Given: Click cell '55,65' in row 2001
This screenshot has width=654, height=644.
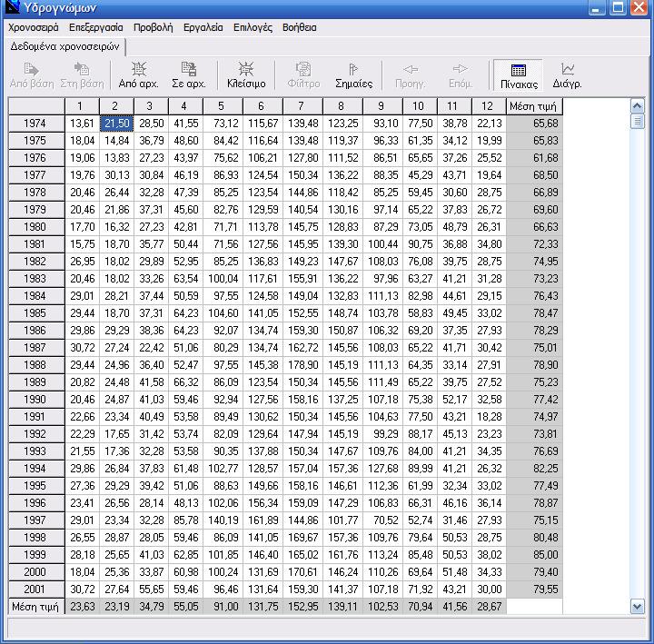Looking at the screenshot, I should point(152,590).
